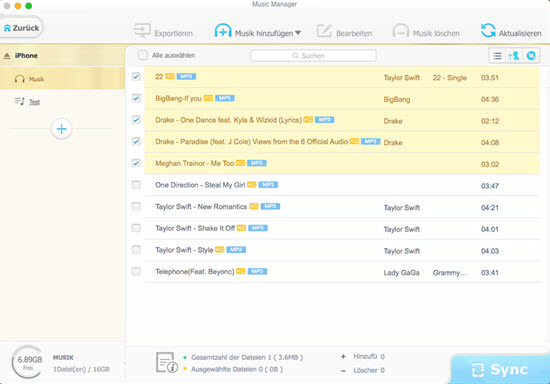Select the song title BigBang-If you

179,99
